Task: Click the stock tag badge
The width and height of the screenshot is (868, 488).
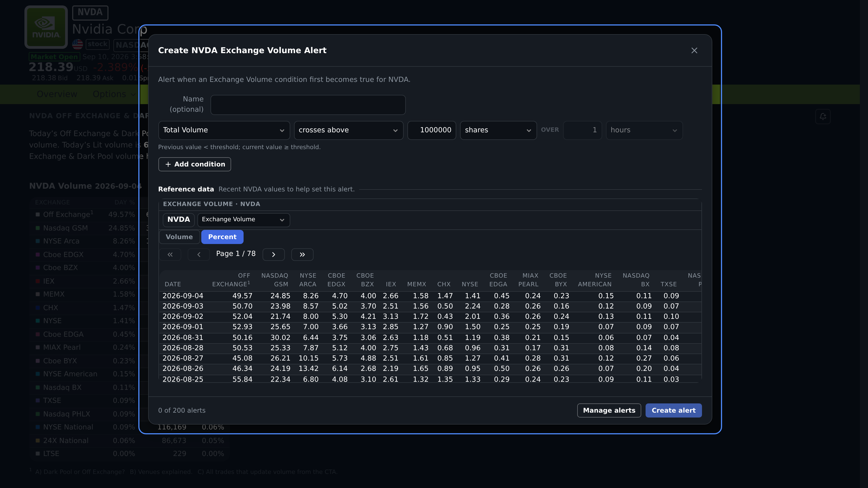Action: (98, 44)
